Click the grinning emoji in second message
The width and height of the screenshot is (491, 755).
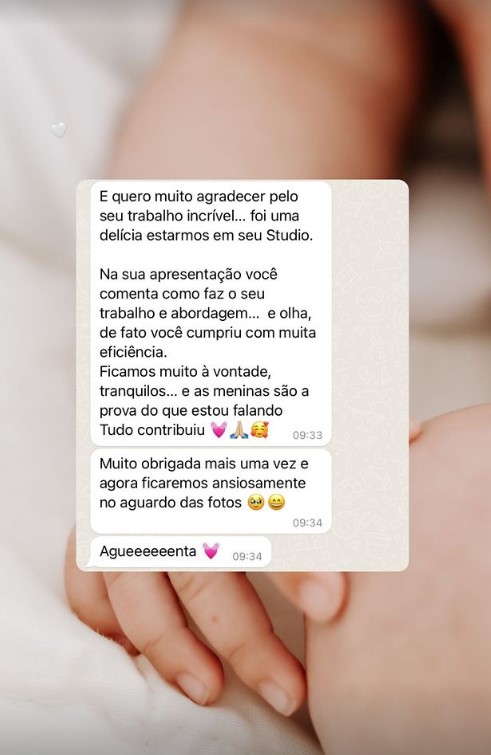click(x=276, y=503)
